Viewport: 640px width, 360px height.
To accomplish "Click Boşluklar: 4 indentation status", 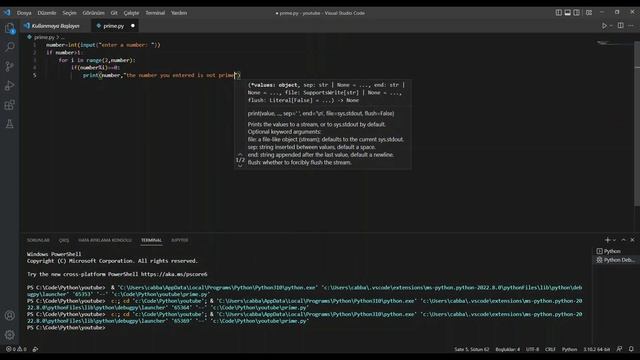I will coord(507,349).
